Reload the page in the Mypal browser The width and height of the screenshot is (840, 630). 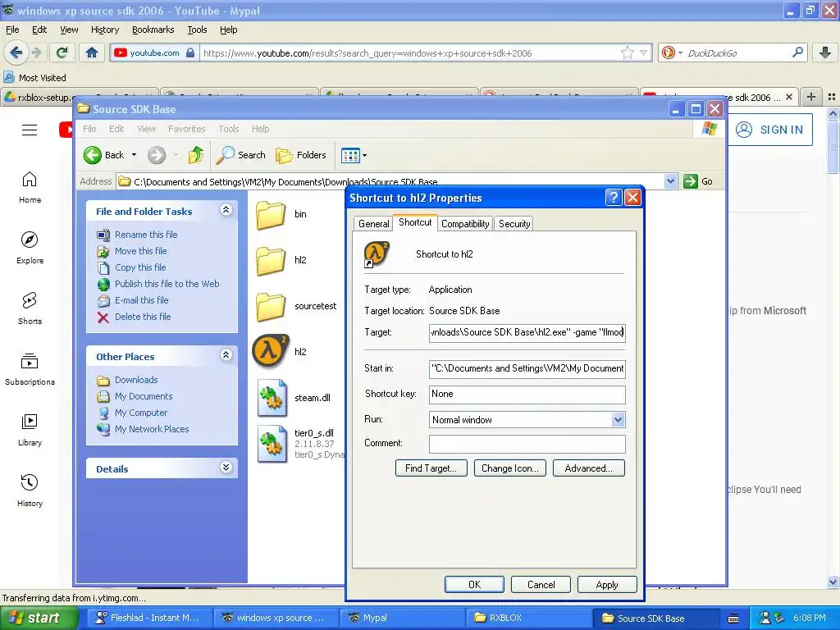click(x=62, y=52)
